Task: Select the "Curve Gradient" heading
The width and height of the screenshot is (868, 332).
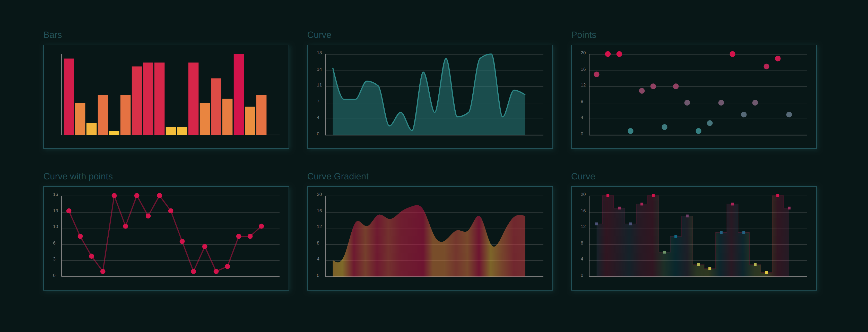Action: 338,177
